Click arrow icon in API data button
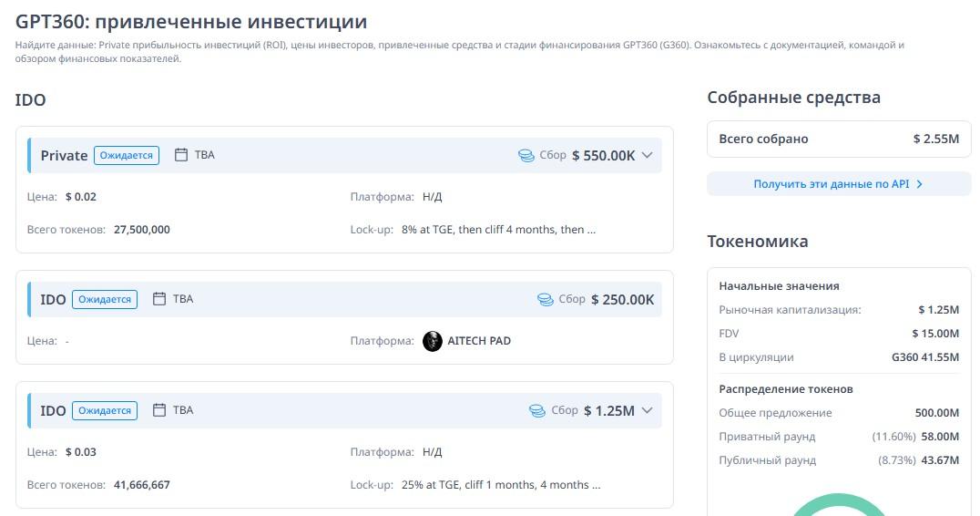The width and height of the screenshot is (980, 516). point(919,184)
